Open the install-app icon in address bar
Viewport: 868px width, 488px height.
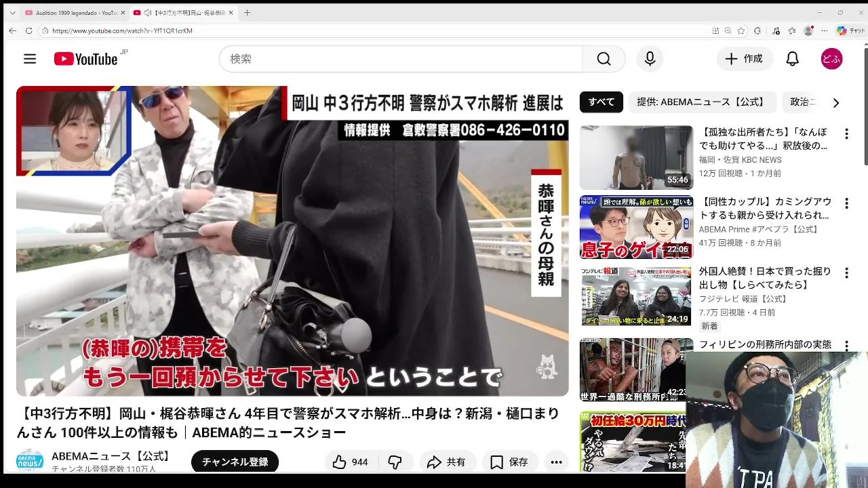tap(715, 30)
